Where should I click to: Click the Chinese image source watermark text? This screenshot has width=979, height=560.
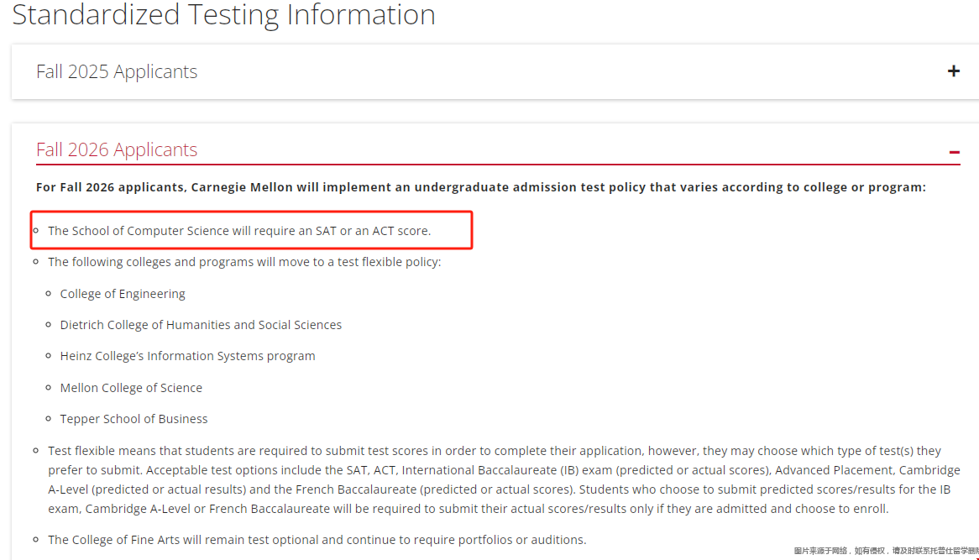coord(885,551)
